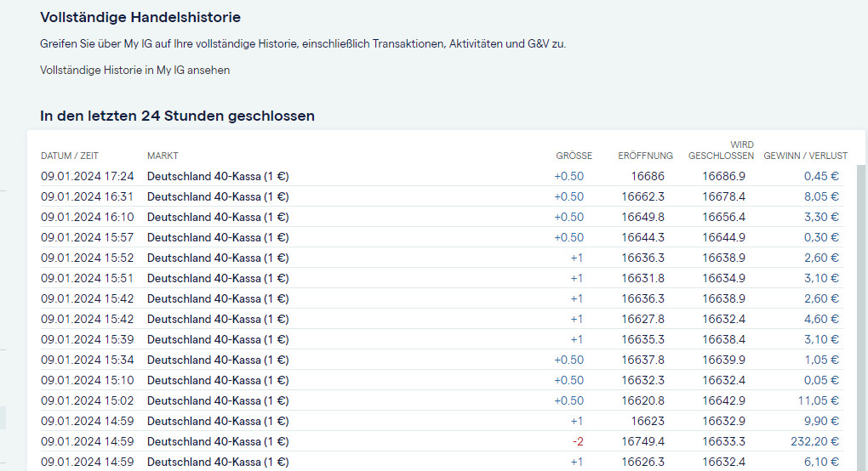The image size is (868, 471).
Task: Click the 232,20 € profit value
Action: tap(814, 442)
